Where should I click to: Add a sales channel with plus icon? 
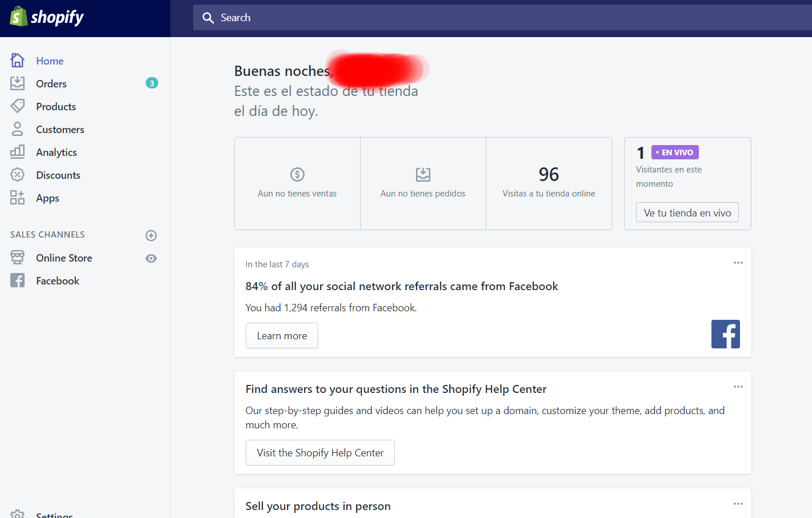[x=151, y=235]
